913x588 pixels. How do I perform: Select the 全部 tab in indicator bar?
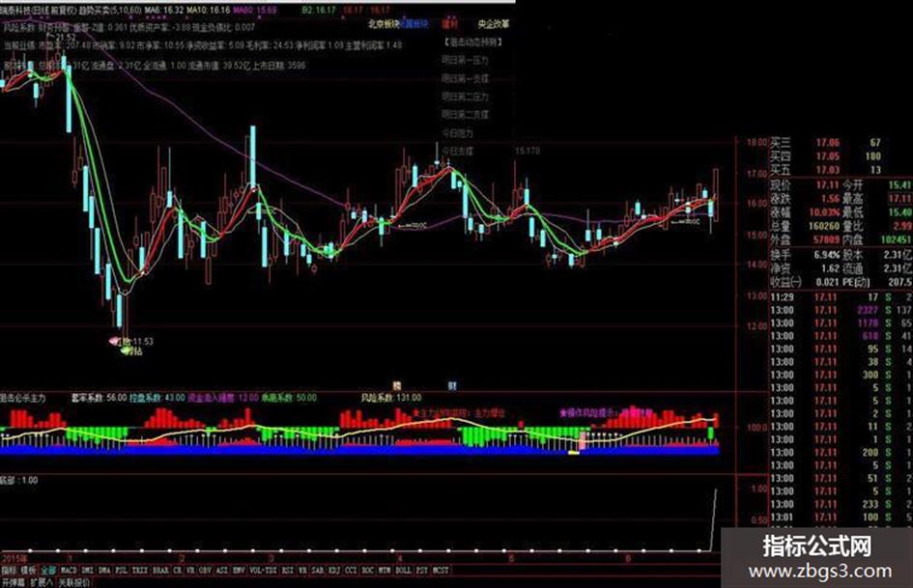48,571
